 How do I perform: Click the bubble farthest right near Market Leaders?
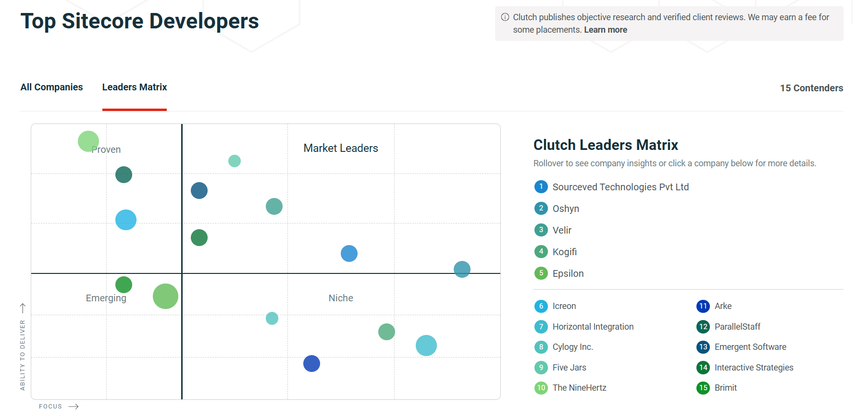click(x=461, y=269)
